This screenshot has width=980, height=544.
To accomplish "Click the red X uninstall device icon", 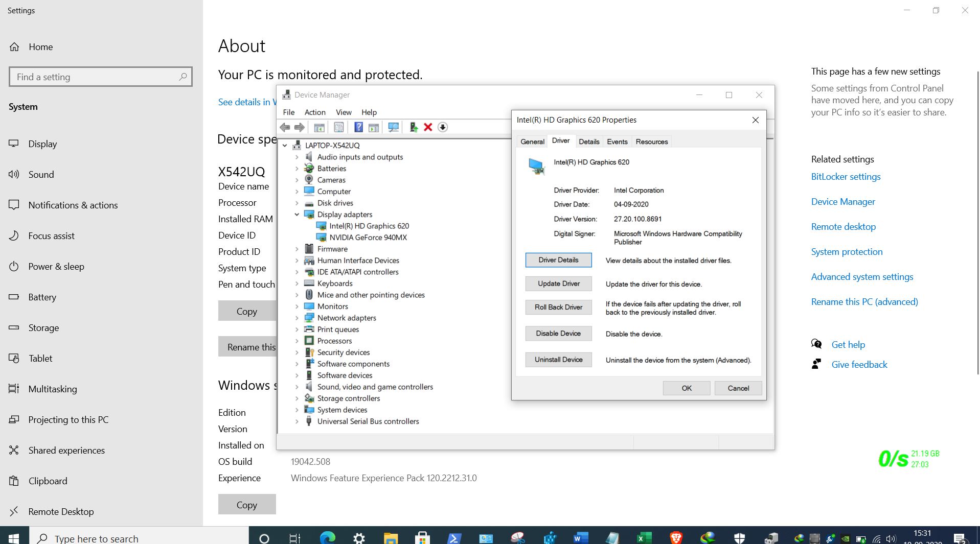I will tap(428, 127).
